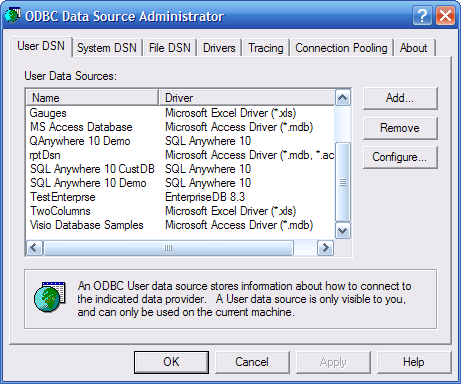The height and width of the screenshot is (384, 461).
Task: Open the About tab
Action: 413,48
